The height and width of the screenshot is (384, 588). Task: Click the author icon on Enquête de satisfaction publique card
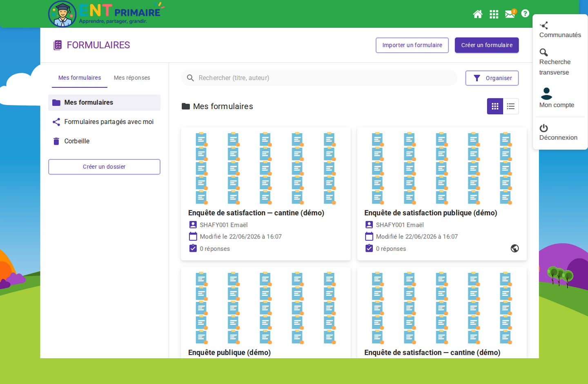369,225
